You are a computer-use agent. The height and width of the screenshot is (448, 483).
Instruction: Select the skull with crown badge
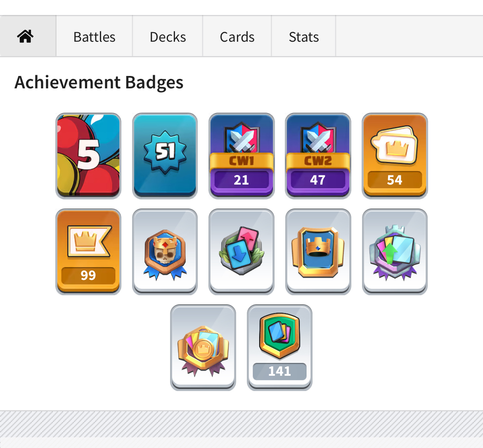click(x=165, y=252)
